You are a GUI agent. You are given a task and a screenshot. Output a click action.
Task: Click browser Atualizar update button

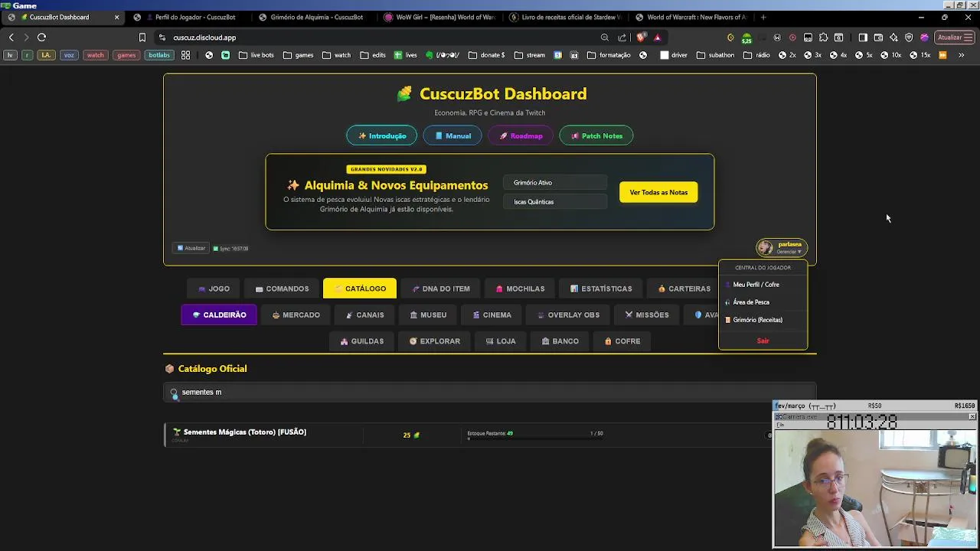tap(955, 37)
